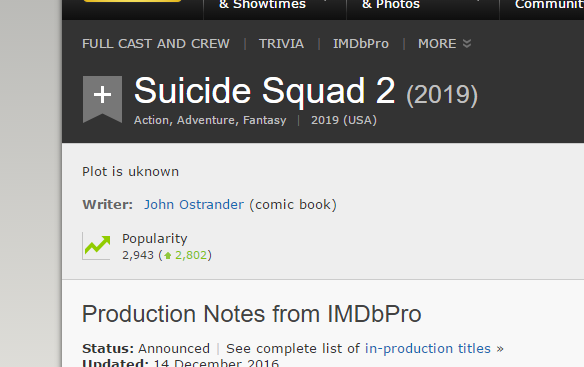Open the Community navigation tab

tap(549, 5)
